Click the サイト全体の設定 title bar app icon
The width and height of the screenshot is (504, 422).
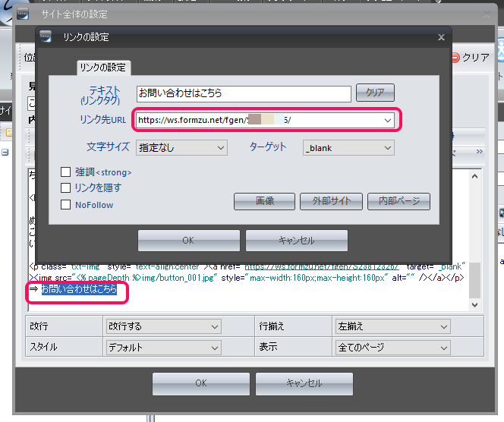[23, 13]
